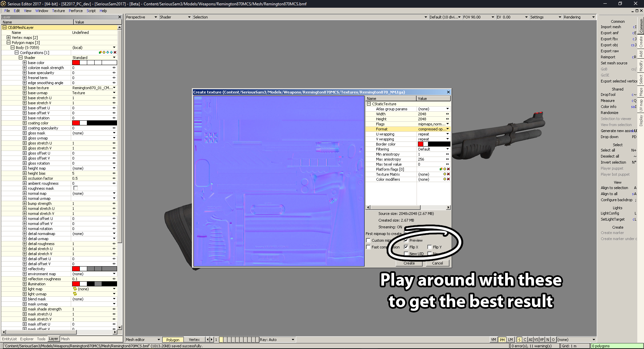Toggle the LM button in bottom toolbar
The height and width of the screenshot is (349, 644).
511,340
